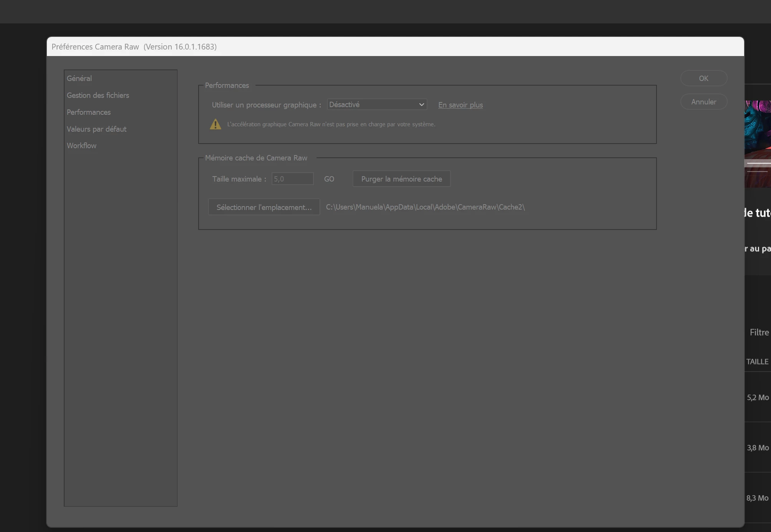Click the Filtre field in background

pos(759,332)
